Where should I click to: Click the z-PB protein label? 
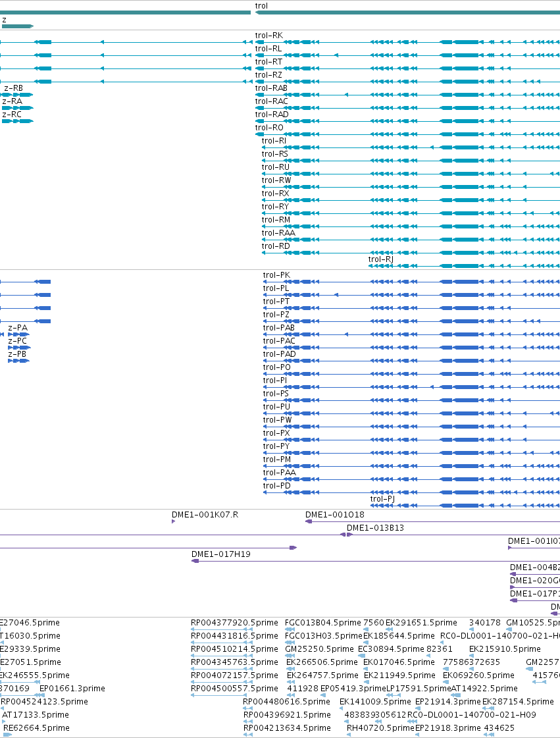17,354
